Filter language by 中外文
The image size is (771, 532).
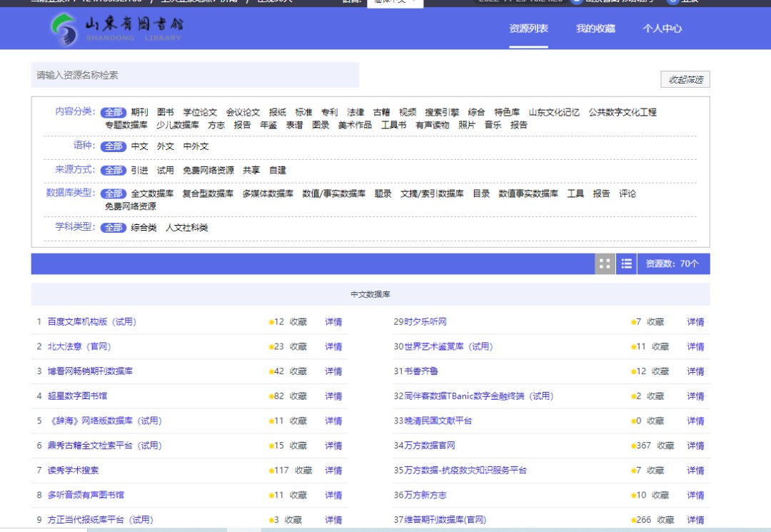pyautogui.click(x=196, y=146)
